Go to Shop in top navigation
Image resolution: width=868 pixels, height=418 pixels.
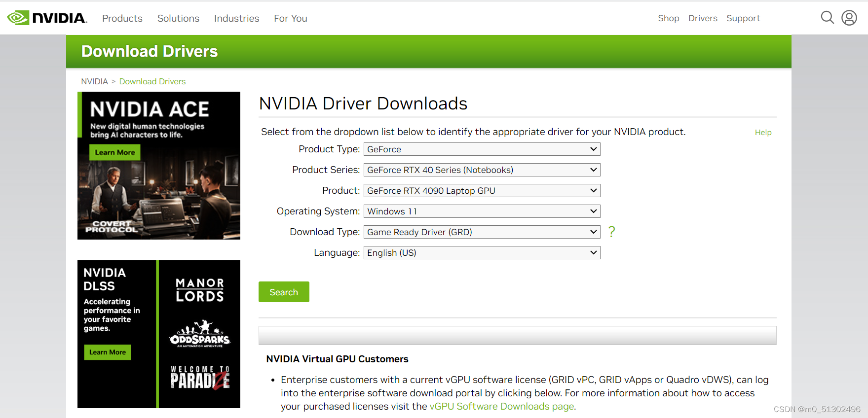tap(669, 18)
